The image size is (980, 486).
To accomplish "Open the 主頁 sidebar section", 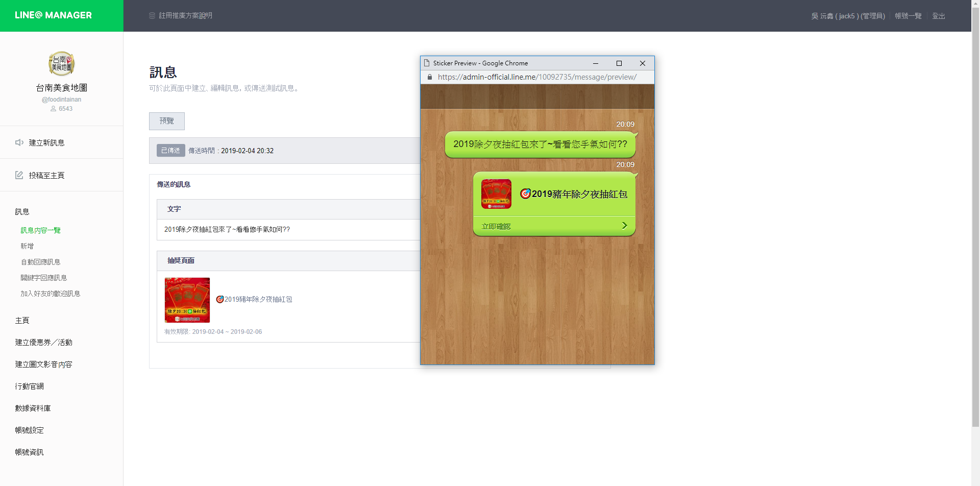I will 22,320.
